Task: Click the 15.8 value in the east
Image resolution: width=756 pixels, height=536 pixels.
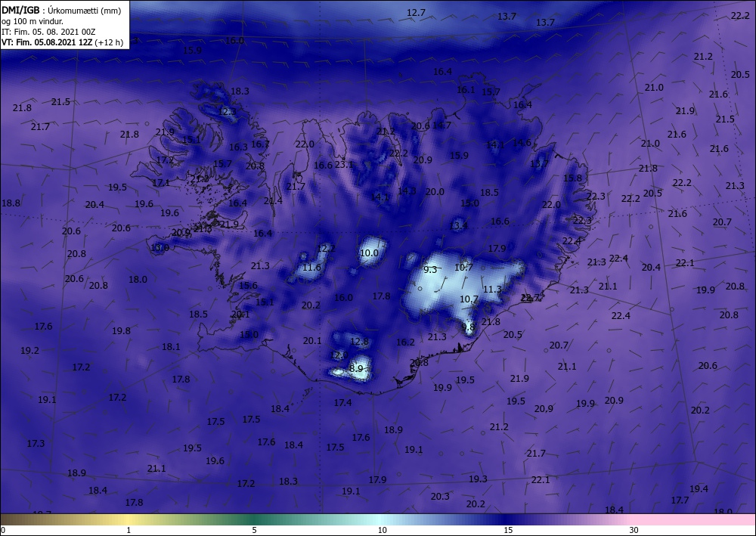Action: [573, 178]
